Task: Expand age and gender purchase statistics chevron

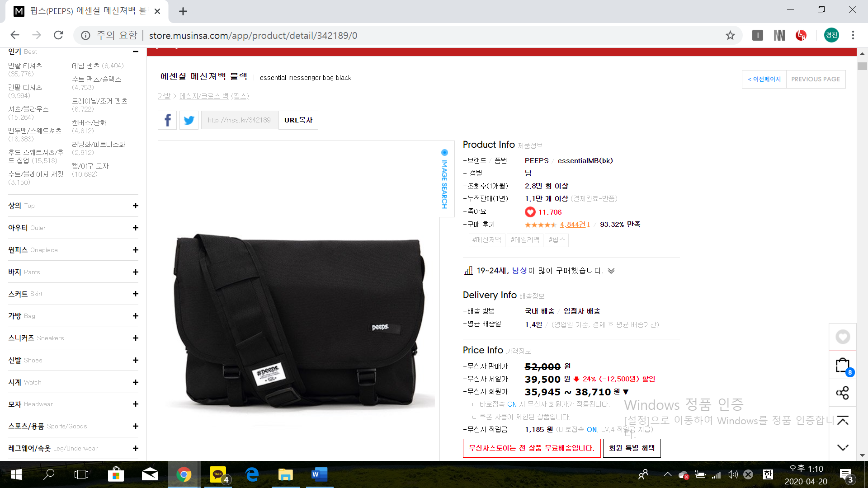Action: click(611, 271)
